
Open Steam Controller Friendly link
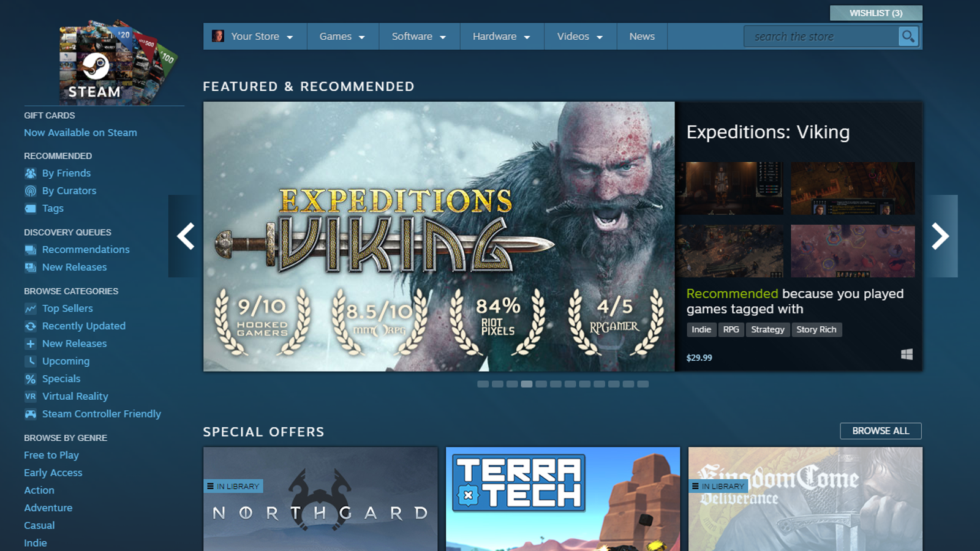pos(102,414)
